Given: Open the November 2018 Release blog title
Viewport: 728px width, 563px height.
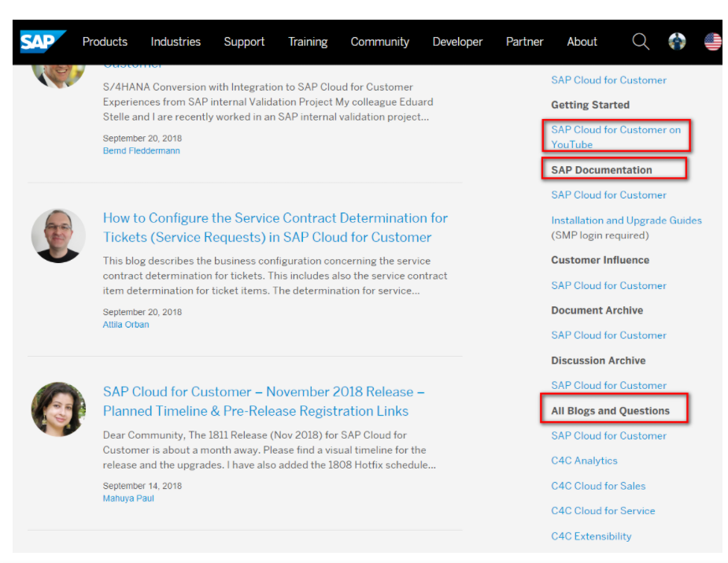Looking at the screenshot, I should 264,402.
